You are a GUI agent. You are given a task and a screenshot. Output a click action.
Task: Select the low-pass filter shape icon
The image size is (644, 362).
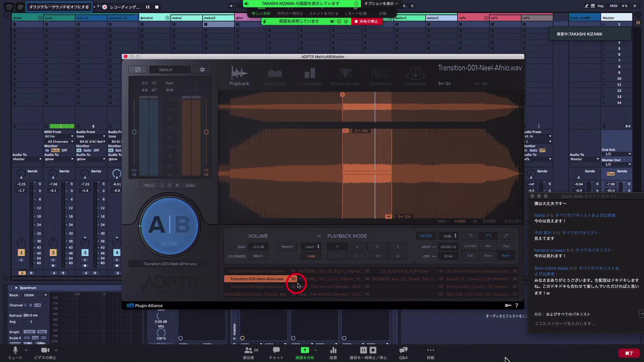click(x=470, y=236)
